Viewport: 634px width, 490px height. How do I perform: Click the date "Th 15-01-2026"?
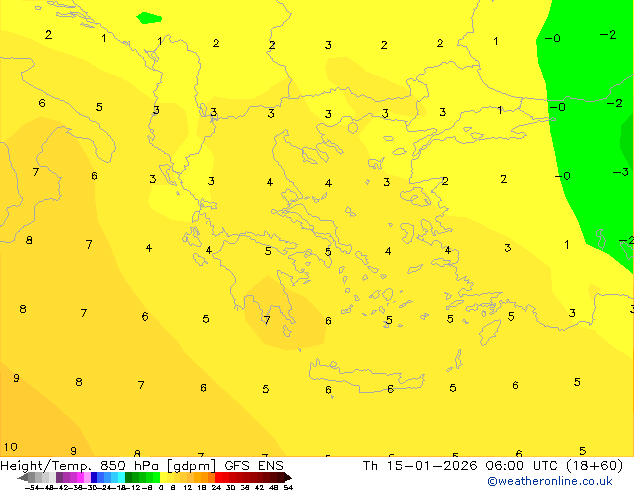pyautogui.click(x=420, y=466)
